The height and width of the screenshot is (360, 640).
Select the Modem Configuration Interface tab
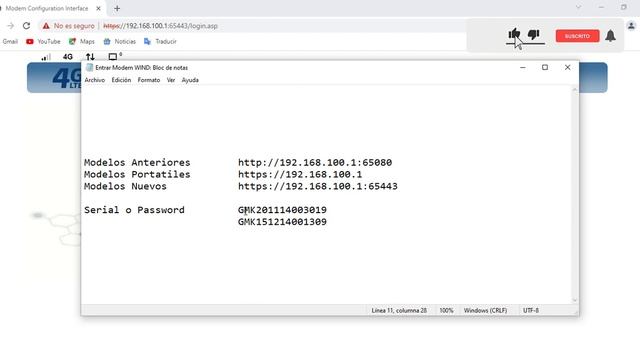[47, 8]
